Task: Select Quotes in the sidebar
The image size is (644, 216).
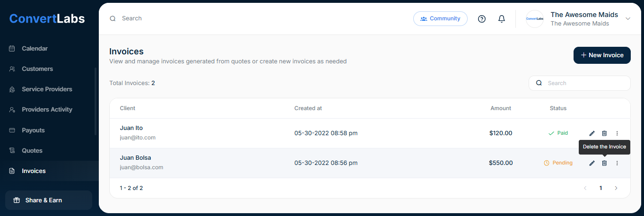Action: point(32,150)
